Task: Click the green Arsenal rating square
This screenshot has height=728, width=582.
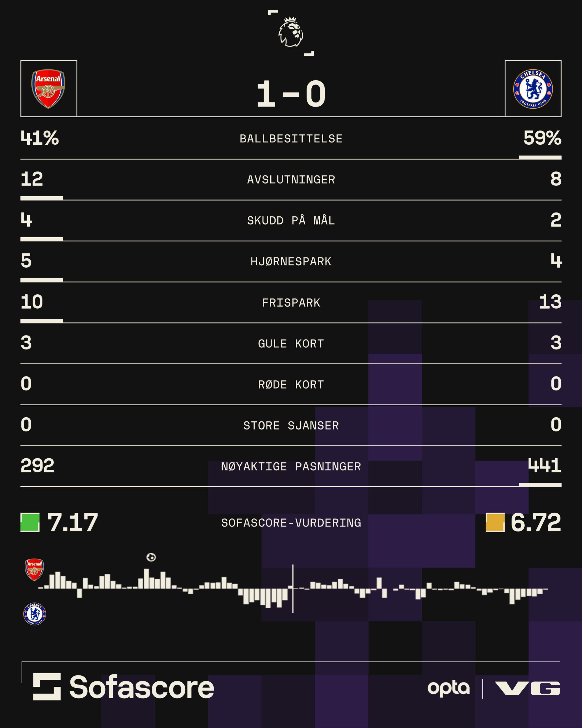Action: [x=30, y=522]
